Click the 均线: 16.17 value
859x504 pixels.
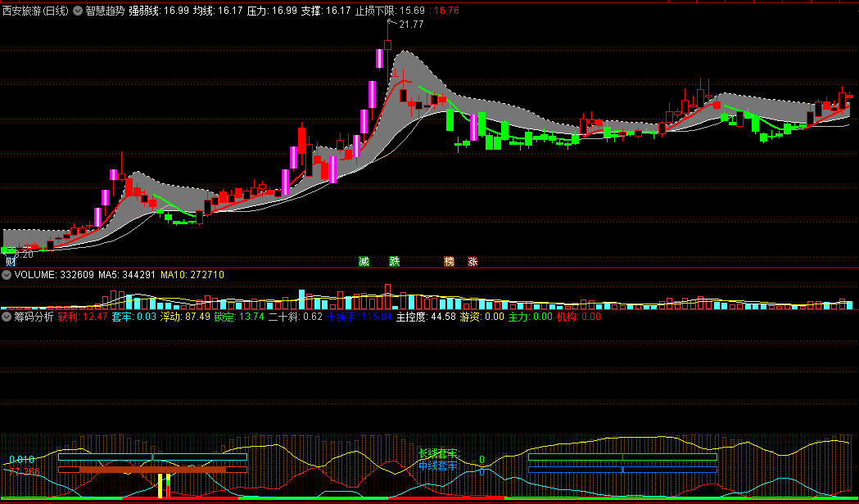point(218,11)
